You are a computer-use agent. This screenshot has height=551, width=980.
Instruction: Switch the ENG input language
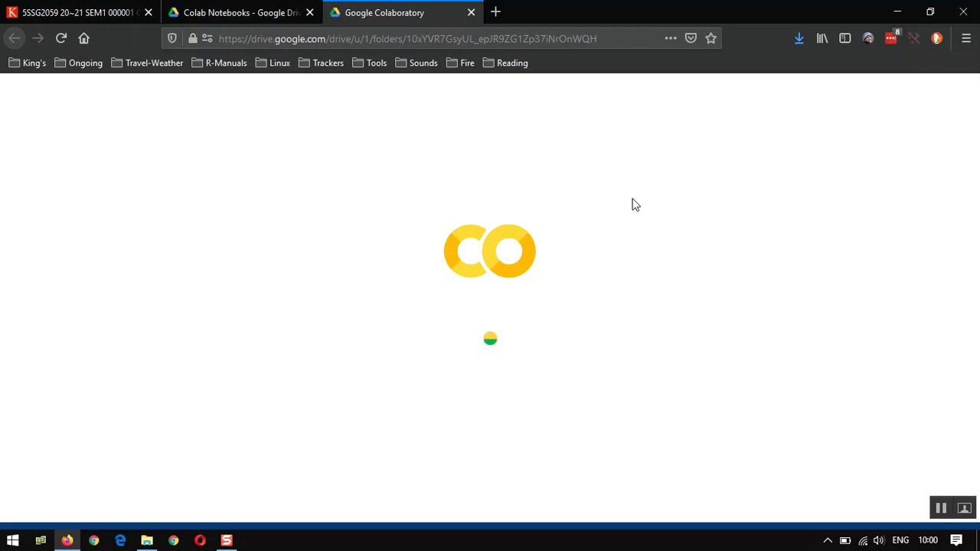click(900, 540)
